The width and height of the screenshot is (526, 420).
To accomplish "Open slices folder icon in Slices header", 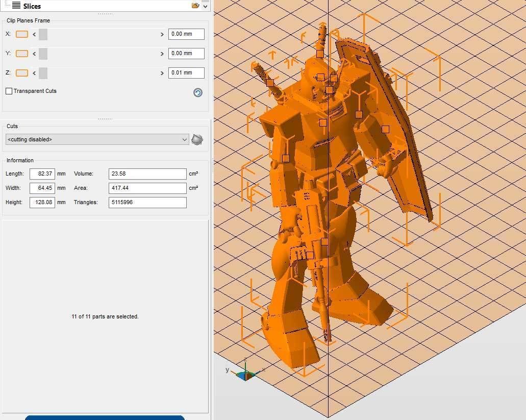I will pos(195,6).
